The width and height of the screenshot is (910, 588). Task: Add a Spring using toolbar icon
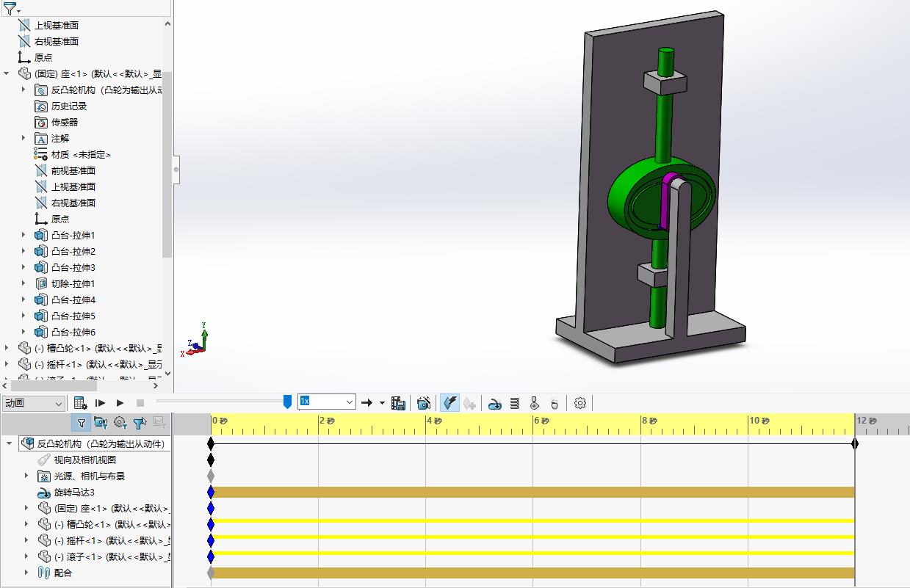[515, 402]
